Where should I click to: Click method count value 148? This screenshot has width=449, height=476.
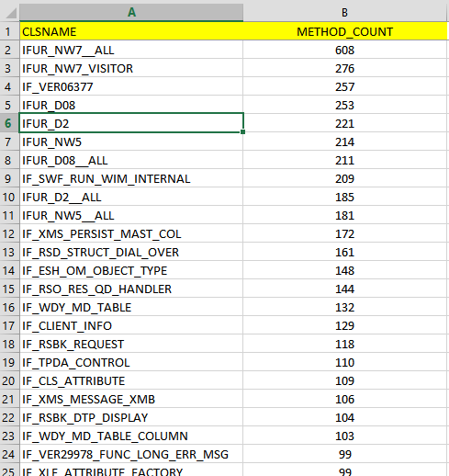point(345,270)
